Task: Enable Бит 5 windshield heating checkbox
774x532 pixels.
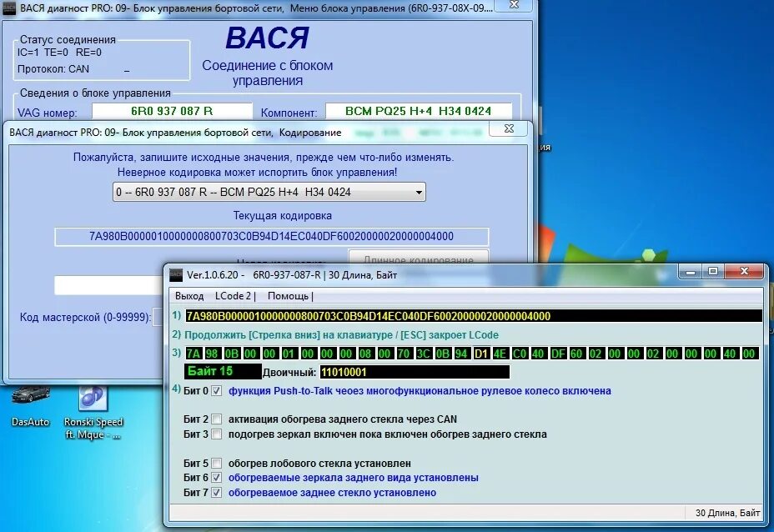Action: coord(216,464)
